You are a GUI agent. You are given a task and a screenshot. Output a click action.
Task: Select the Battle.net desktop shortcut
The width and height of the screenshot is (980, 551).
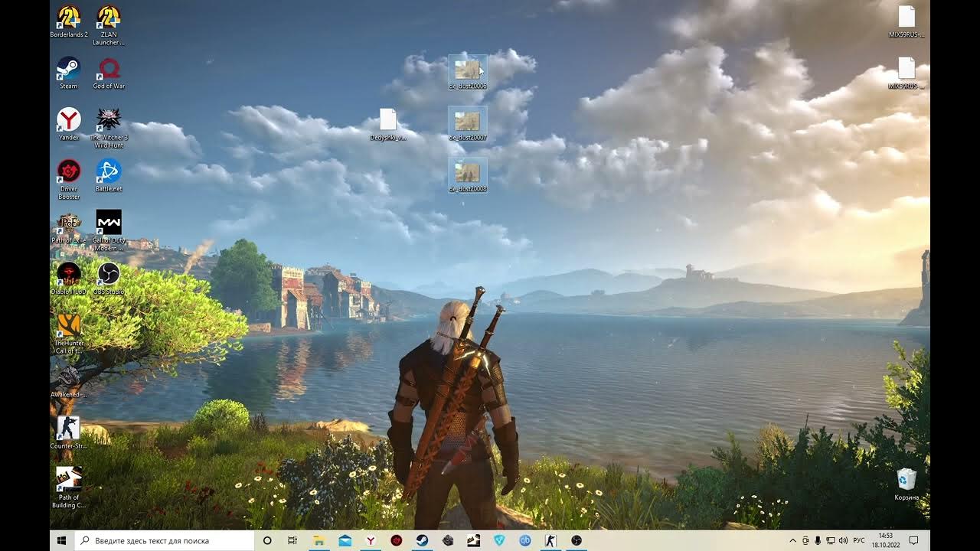pos(109,175)
